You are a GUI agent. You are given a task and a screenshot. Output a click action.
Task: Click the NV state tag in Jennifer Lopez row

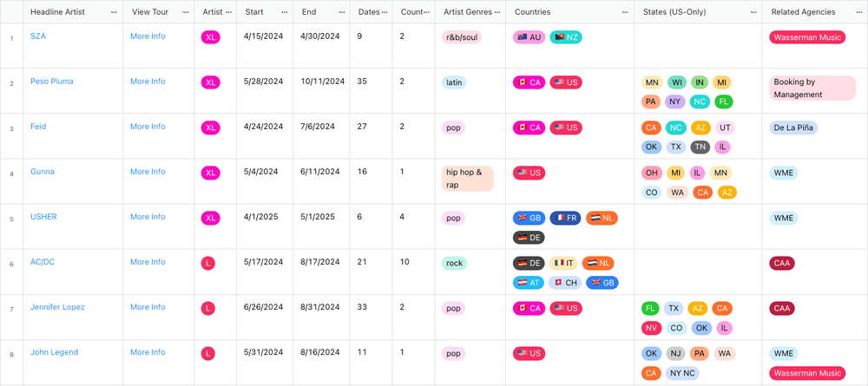(x=652, y=328)
